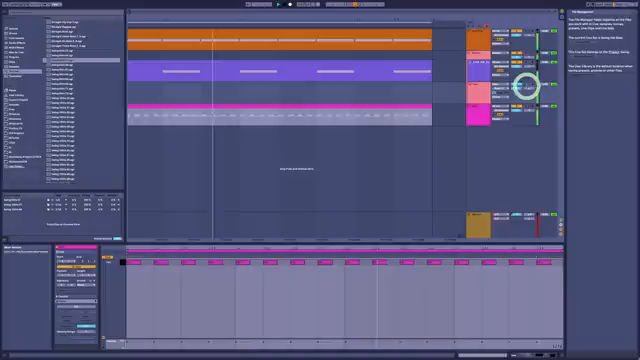Select the highlighted Grooves browser category
This screenshot has height=360, width=640.
[x=22, y=71]
